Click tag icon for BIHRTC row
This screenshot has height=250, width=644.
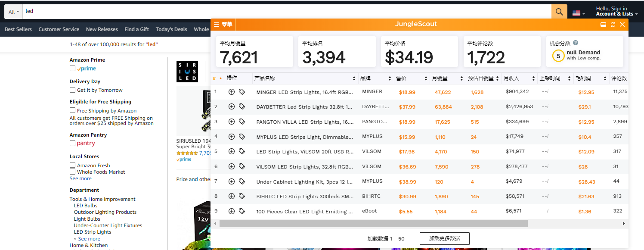click(242, 196)
